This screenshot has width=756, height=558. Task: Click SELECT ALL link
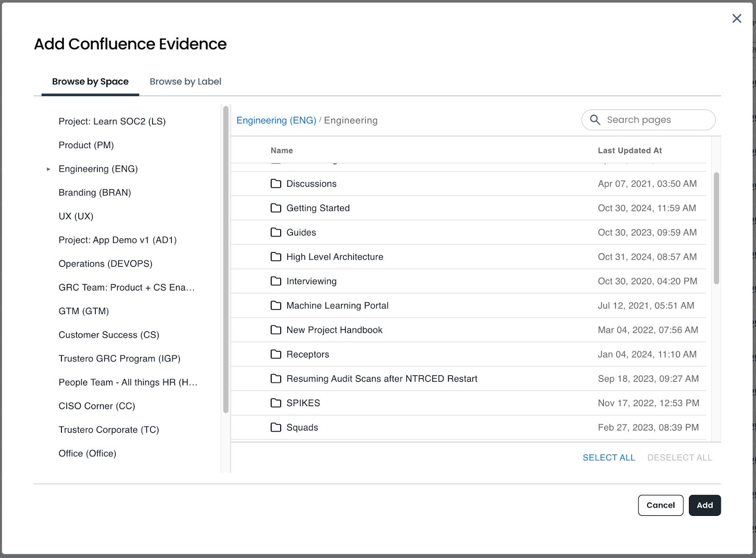[x=609, y=457]
